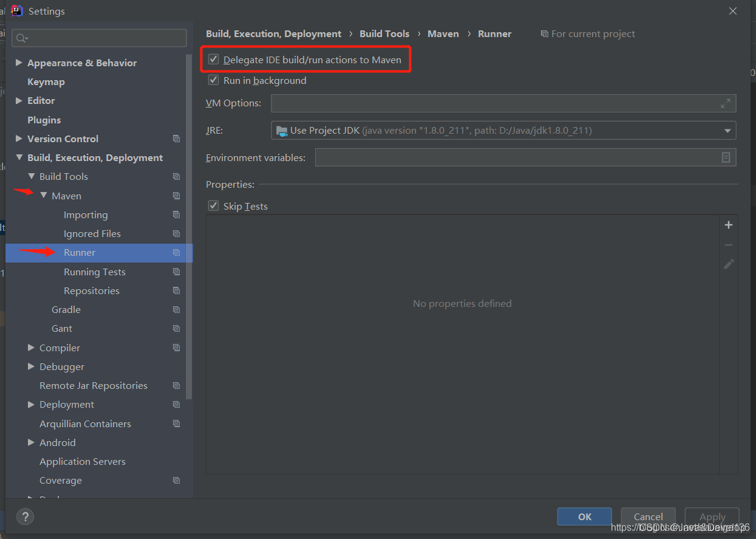Click project-level icon beside Version Control

[176, 139]
